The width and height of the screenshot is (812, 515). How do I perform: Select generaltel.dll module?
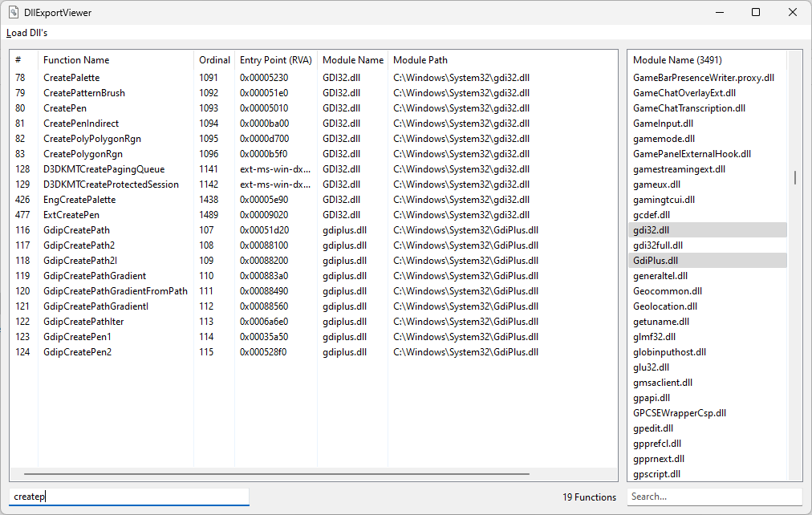coord(708,276)
